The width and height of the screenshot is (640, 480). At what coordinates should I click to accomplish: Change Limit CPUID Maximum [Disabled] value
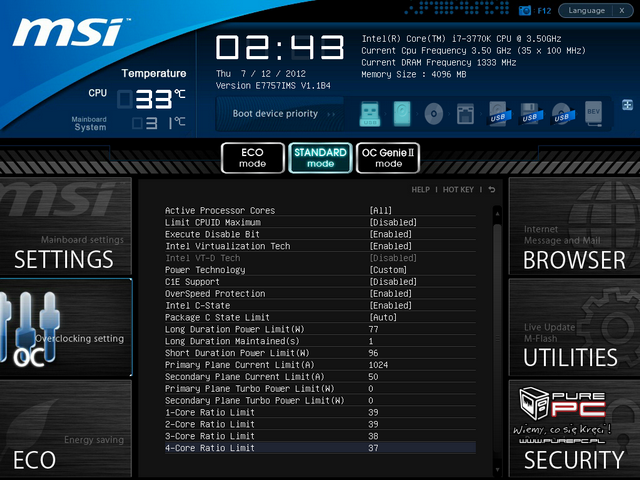tap(393, 222)
